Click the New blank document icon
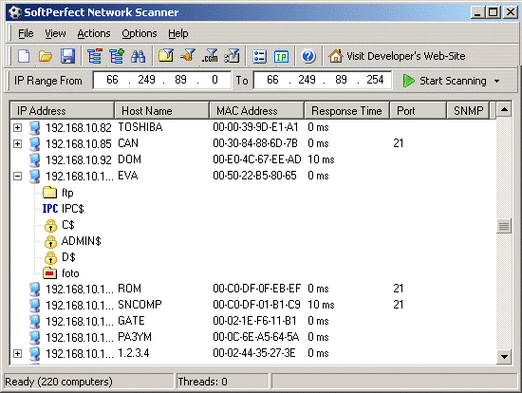This screenshot has height=393, width=522. point(24,56)
